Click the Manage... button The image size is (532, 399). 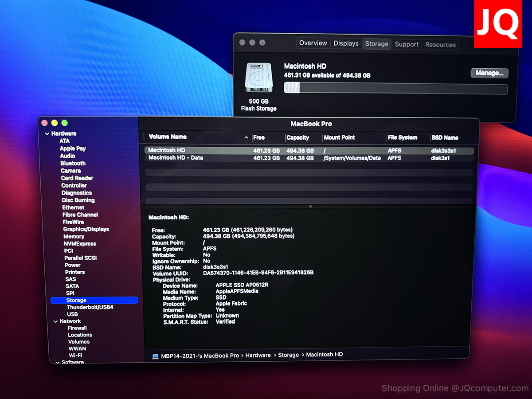point(489,73)
